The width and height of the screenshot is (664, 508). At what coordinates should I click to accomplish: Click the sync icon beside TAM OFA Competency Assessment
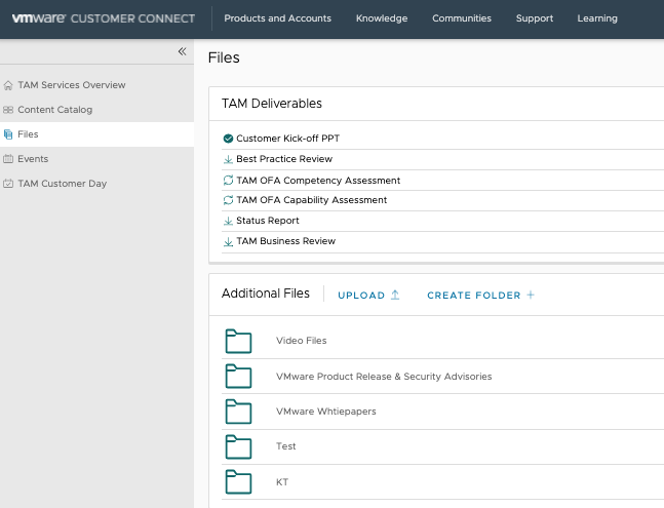(228, 181)
